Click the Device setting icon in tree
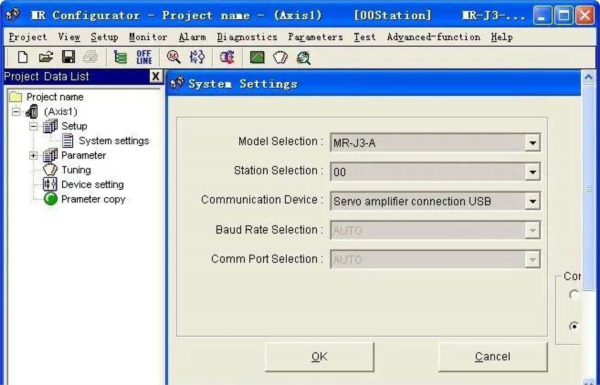Screen dimensions: 600x385 50,184
